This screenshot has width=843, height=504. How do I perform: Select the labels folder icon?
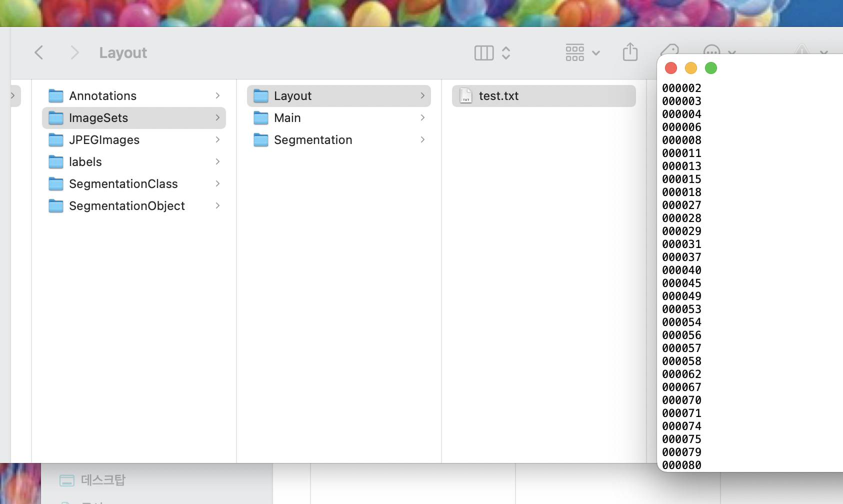[x=56, y=161]
